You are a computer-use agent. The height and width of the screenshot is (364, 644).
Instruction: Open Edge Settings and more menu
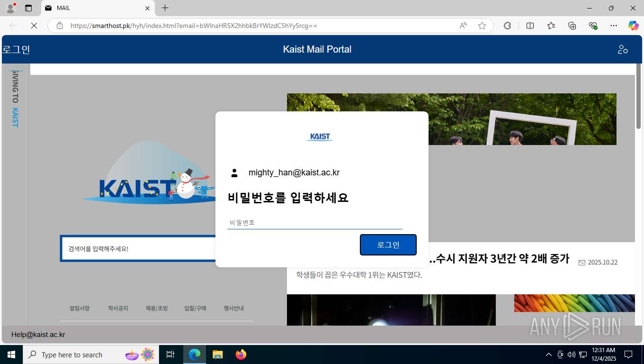coord(614,26)
